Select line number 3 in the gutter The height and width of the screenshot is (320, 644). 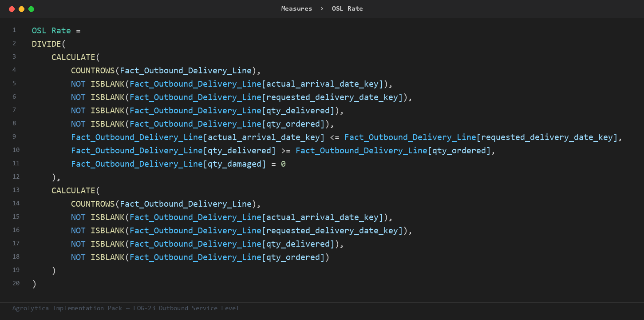pos(14,56)
